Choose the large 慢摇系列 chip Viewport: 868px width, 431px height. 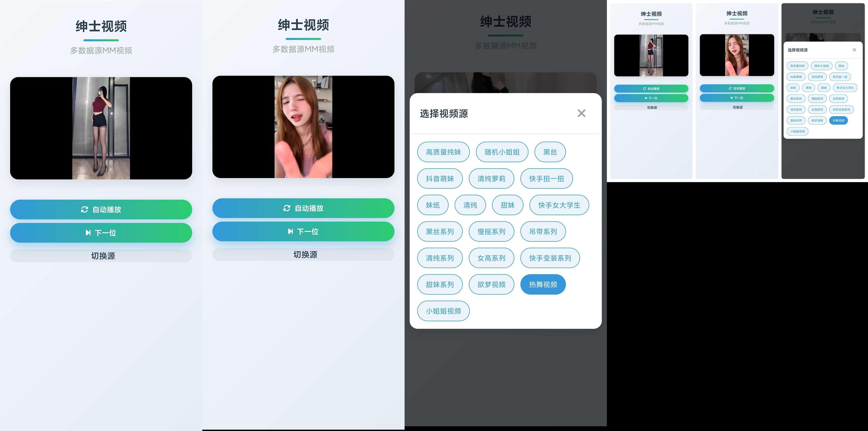tap(491, 232)
